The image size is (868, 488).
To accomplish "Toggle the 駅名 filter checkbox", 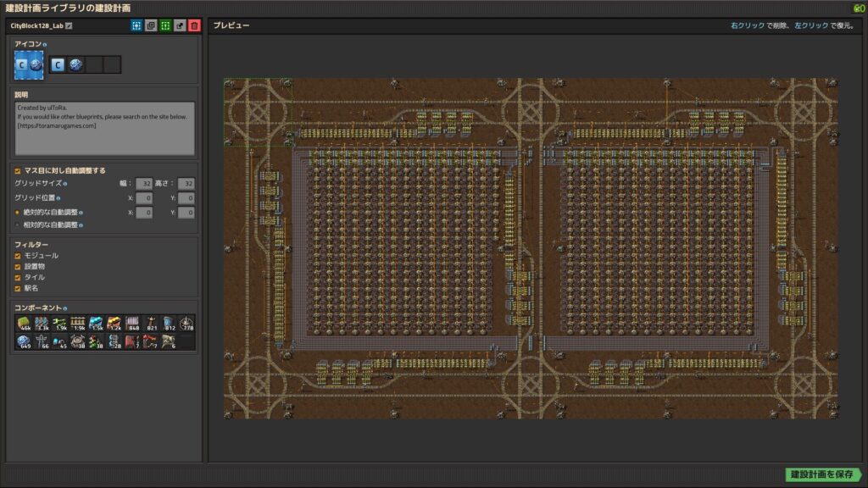I will click(x=18, y=288).
